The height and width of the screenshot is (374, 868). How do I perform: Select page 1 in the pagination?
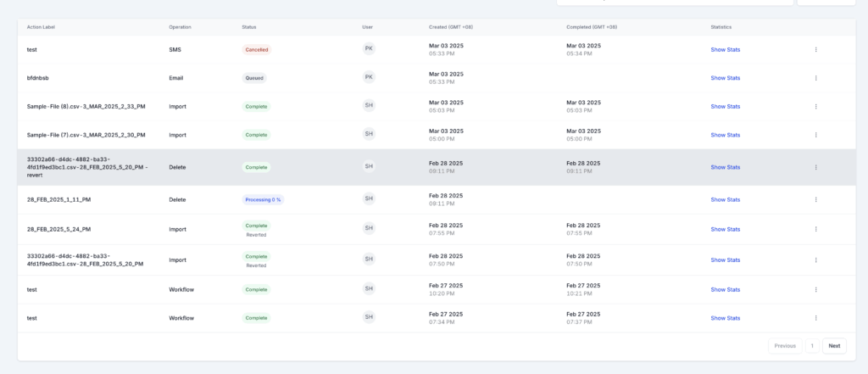tap(811, 346)
